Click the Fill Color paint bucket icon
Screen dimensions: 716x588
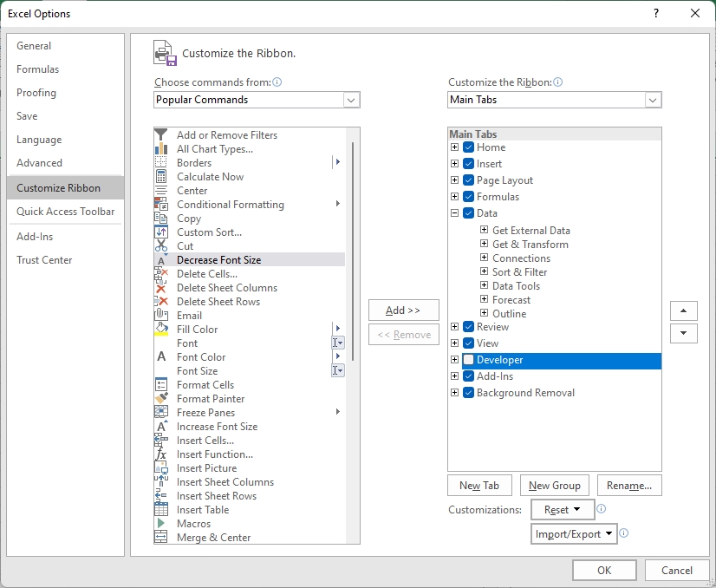(160, 330)
